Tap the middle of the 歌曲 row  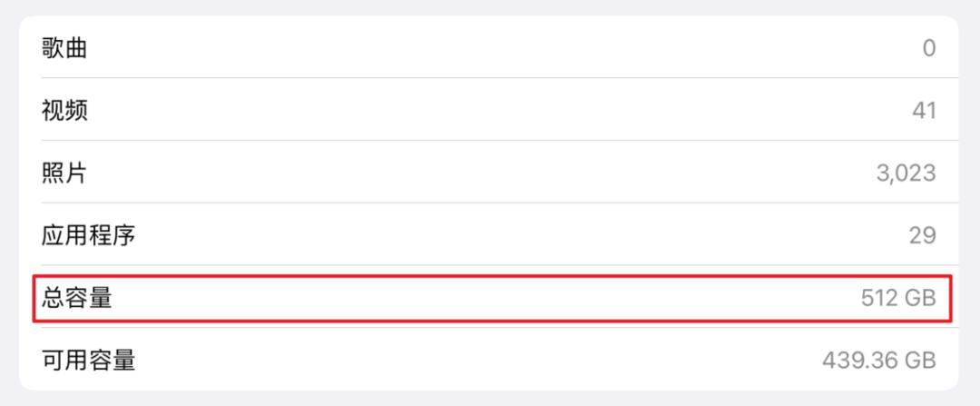(x=490, y=48)
